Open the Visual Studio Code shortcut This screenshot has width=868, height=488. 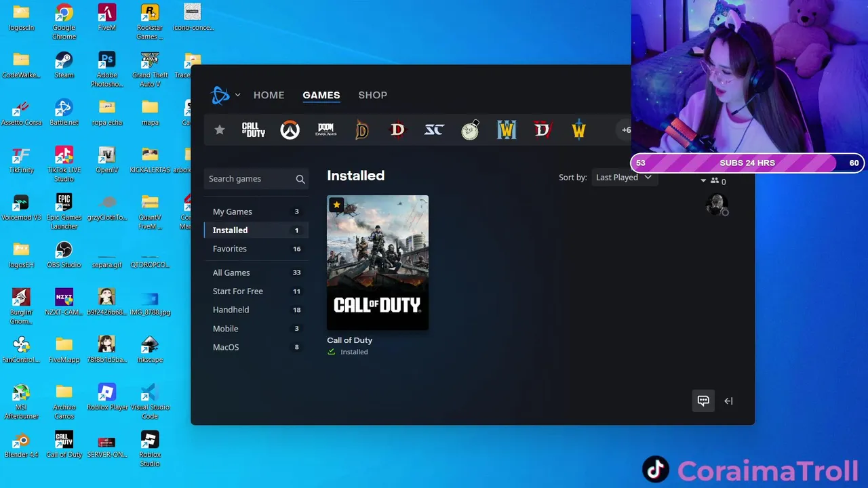pos(149,402)
